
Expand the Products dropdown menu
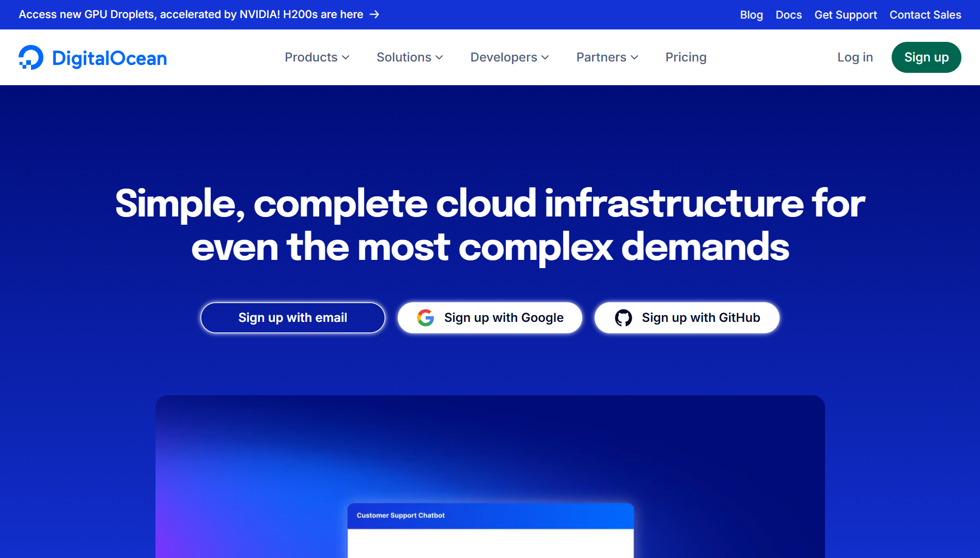[317, 57]
